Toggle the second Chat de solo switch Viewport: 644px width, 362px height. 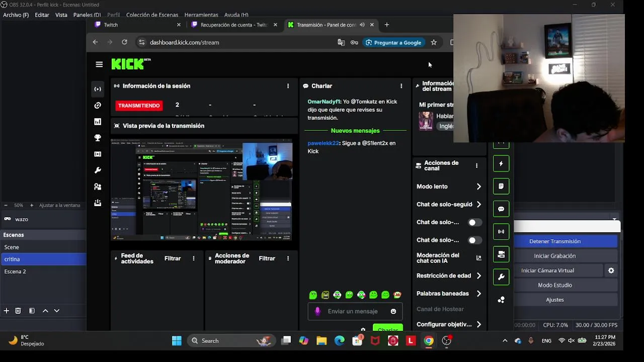tap(474, 240)
